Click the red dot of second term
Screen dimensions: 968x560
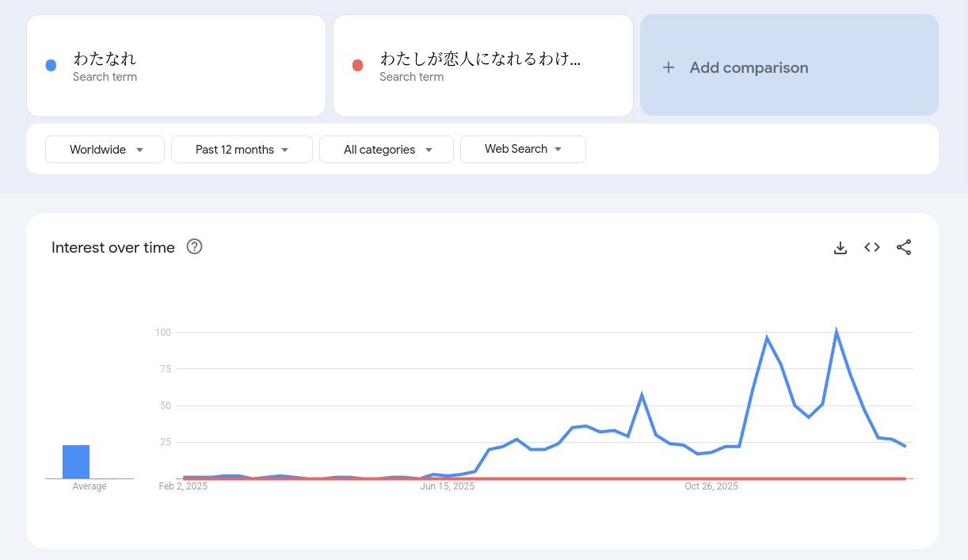tap(357, 66)
